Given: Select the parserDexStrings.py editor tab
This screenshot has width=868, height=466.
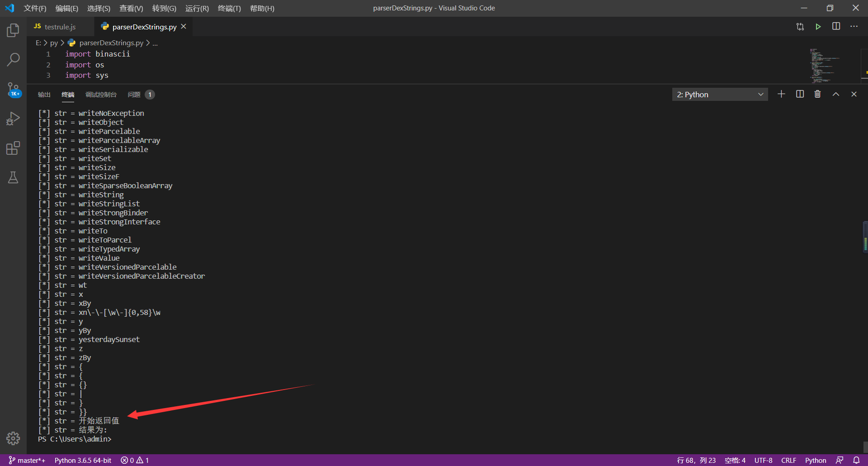Looking at the screenshot, I should point(144,27).
